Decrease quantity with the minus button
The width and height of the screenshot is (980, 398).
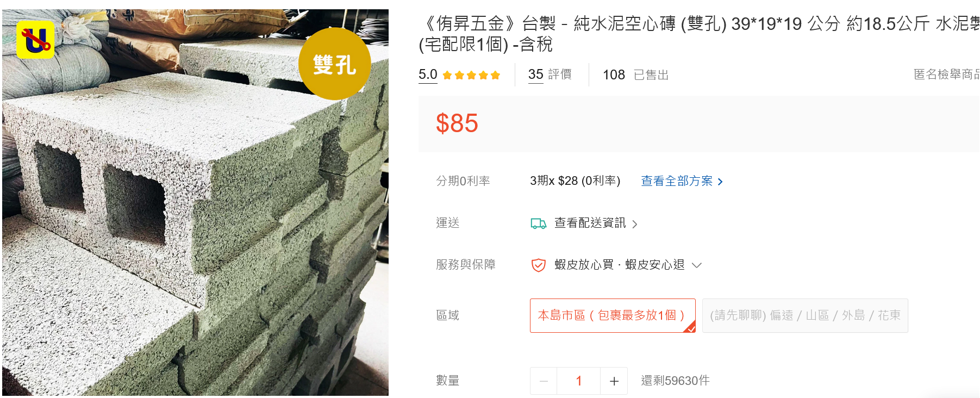click(x=544, y=381)
